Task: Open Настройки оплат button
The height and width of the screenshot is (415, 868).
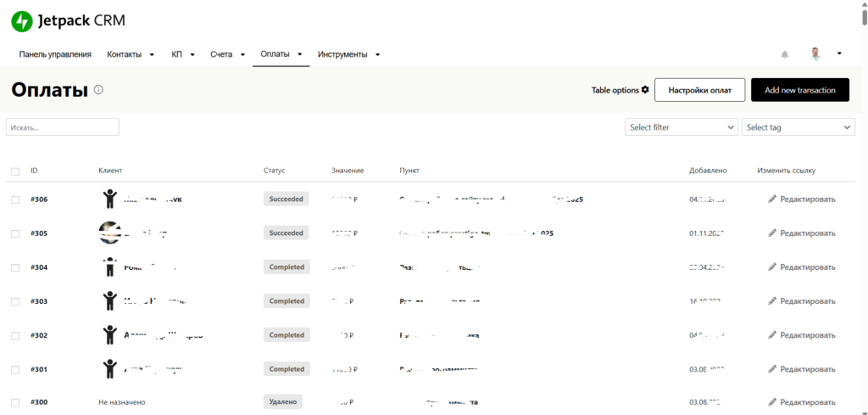Action: tap(699, 90)
